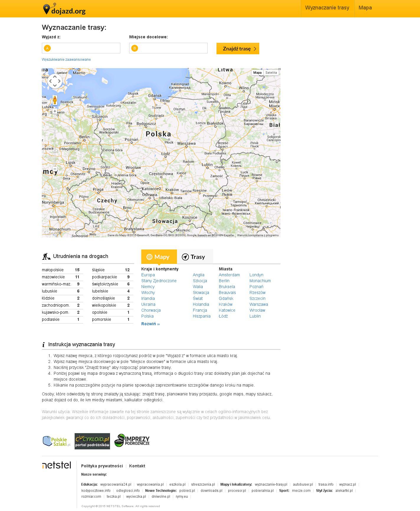Zoom out using the map minus button

click(55, 169)
